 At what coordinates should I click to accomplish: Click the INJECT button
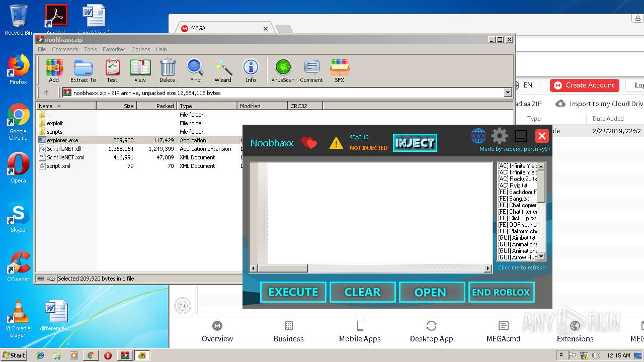tap(415, 143)
